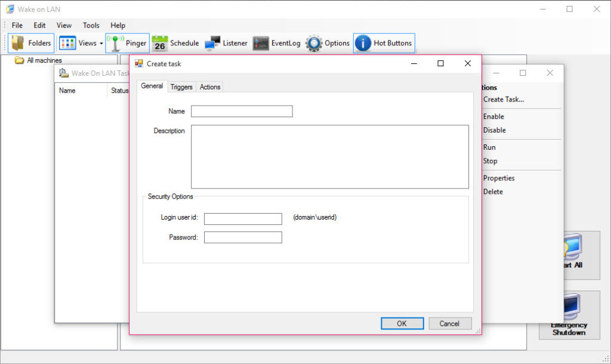Click into the Description text area
611x364 pixels.
(329, 157)
